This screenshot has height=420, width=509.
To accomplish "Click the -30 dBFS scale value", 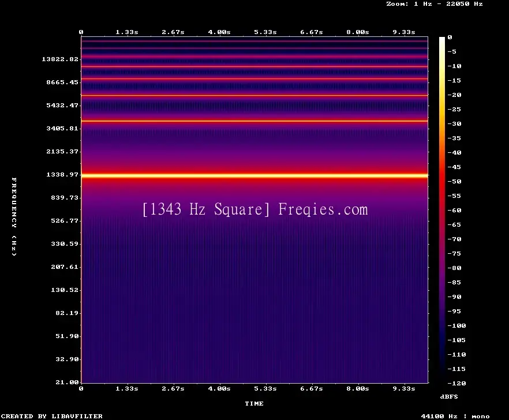I will [454, 123].
